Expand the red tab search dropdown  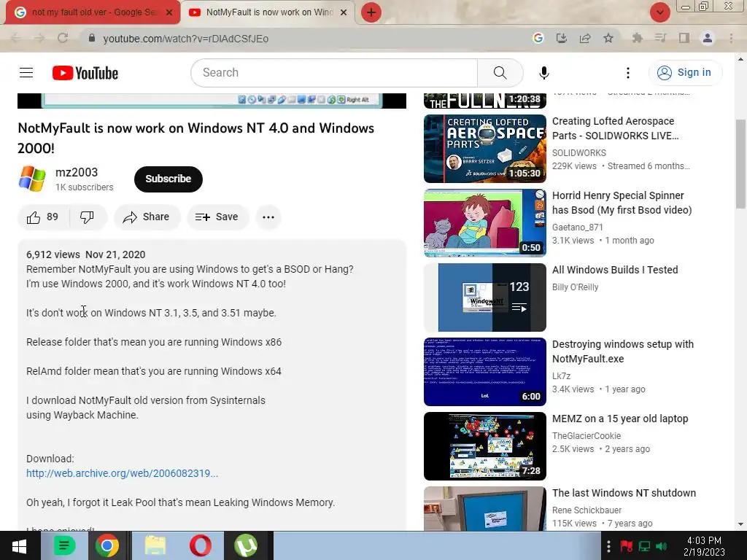pos(659,12)
